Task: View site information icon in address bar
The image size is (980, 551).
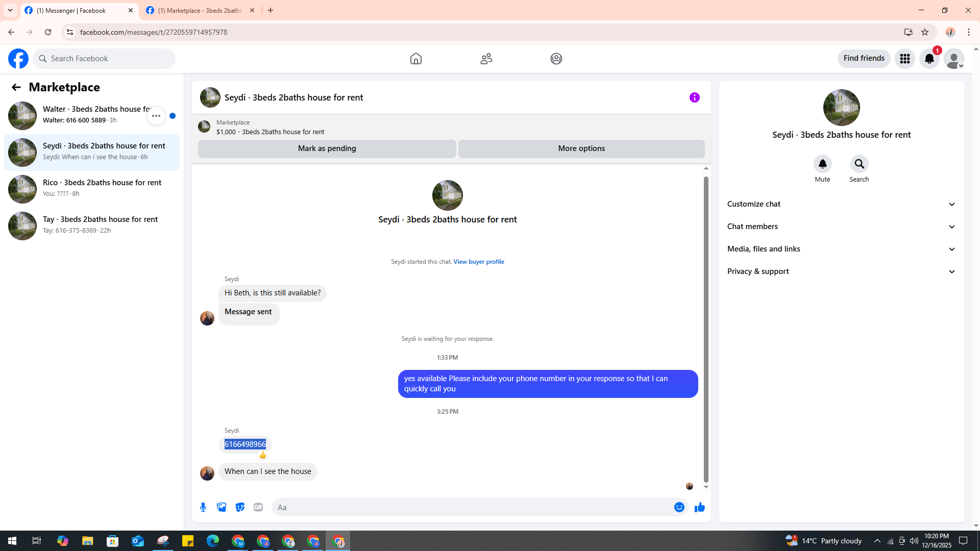Action: click(70, 32)
